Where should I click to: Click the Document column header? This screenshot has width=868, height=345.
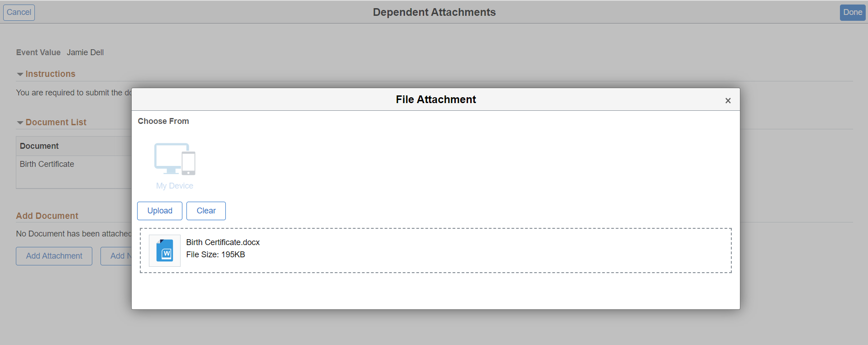pos(39,146)
